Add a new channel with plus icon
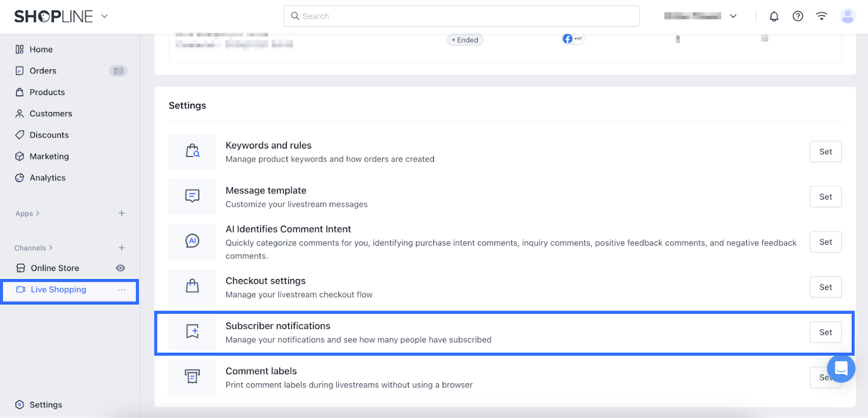 point(122,248)
